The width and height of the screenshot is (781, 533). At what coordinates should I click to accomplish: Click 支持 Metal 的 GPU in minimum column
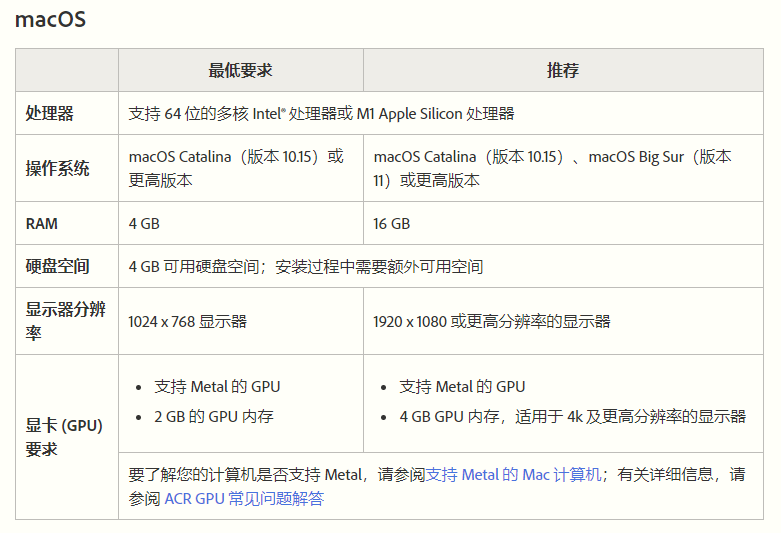click(x=217, y=387)
